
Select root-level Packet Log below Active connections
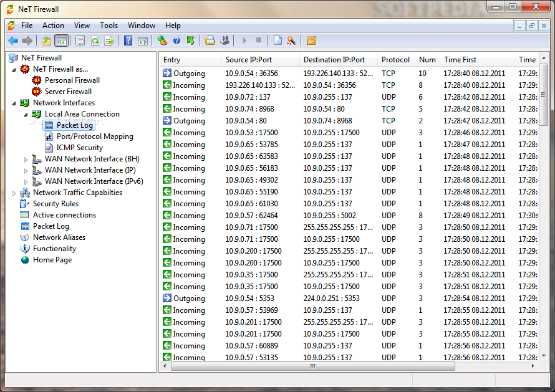tap(51, 226)
